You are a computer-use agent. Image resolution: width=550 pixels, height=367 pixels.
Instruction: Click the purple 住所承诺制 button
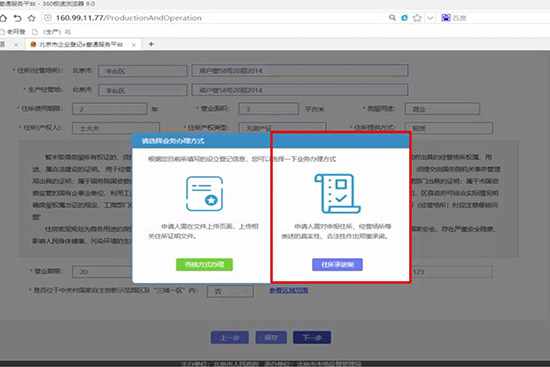(337, 265)
